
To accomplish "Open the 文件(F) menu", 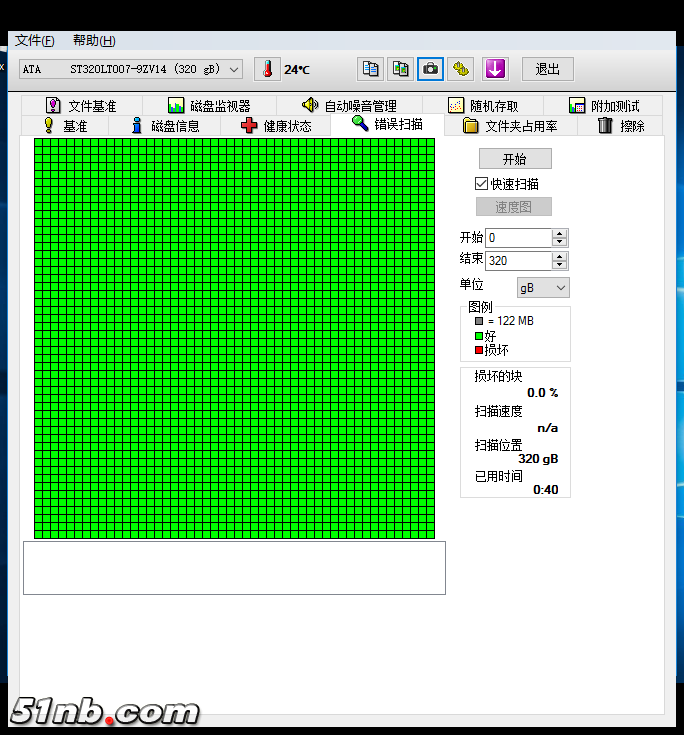I will tap(35, 41).
